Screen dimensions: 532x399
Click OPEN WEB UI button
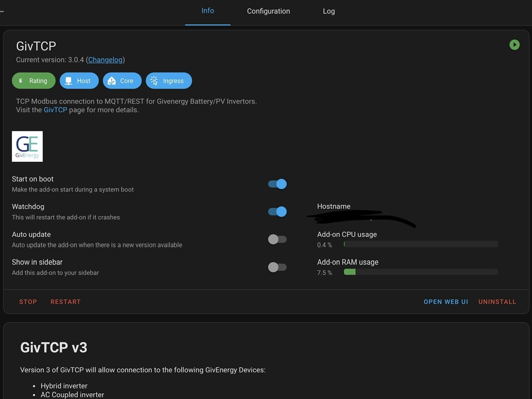click(x=446, y=302)
